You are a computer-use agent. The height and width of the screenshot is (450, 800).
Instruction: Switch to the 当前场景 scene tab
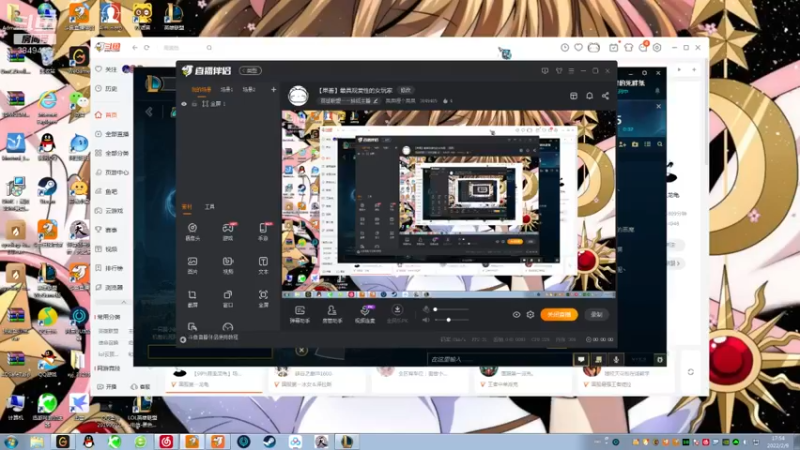coord(202,90)
